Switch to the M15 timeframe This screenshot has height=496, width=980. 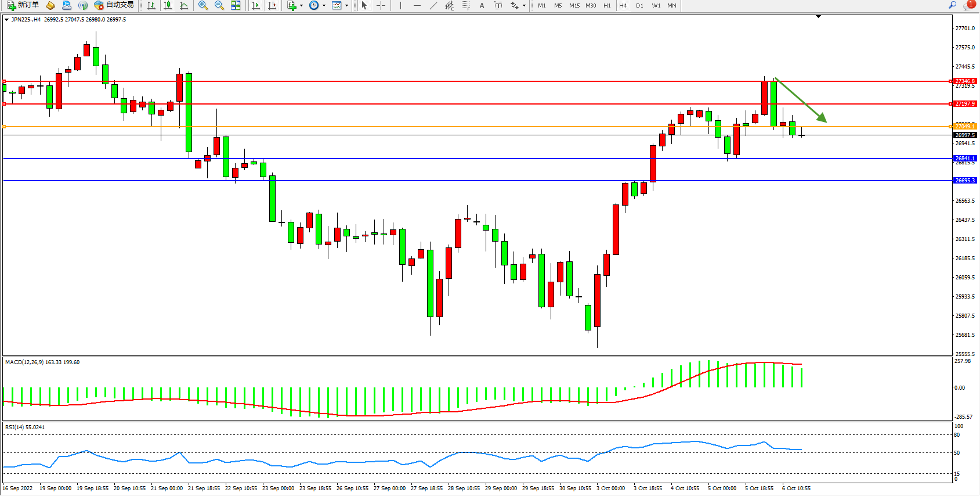point(574,5)
